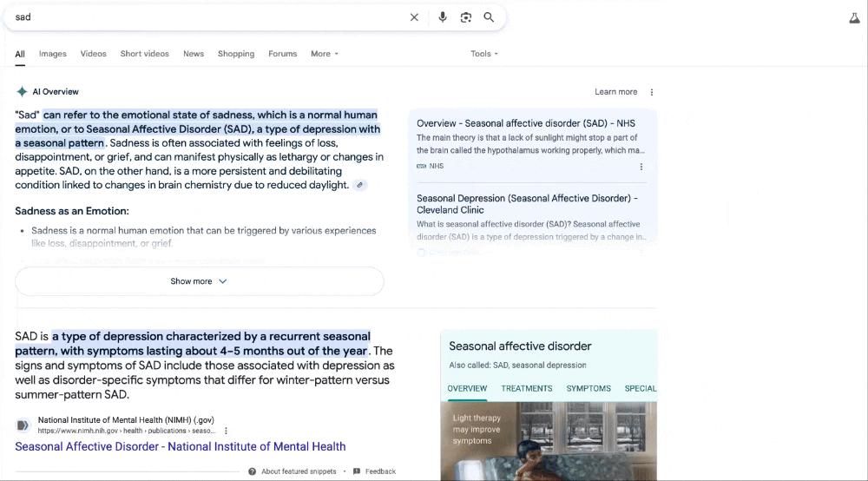This screenshot has height=481, width=868.
Task: Switch to SPECIALISTS tab in knowledge panel
Action: click(x=641, y=389)
